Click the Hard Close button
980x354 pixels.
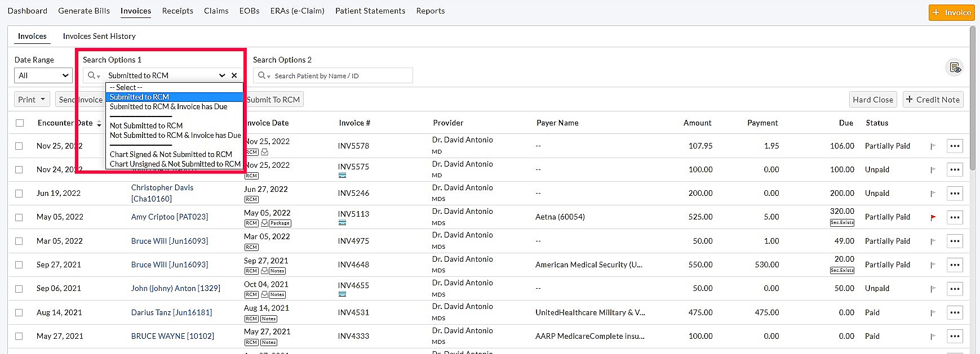click(x=873, y=100)
